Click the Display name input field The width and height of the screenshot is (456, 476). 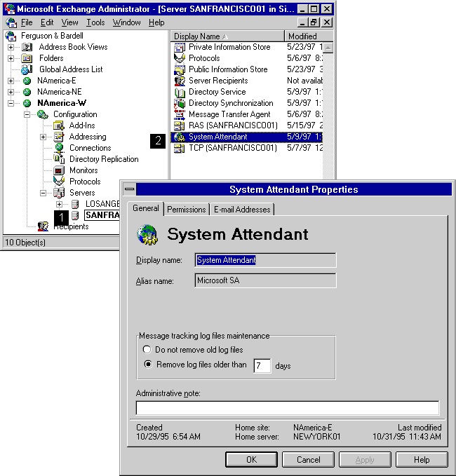tap(265, 260)
